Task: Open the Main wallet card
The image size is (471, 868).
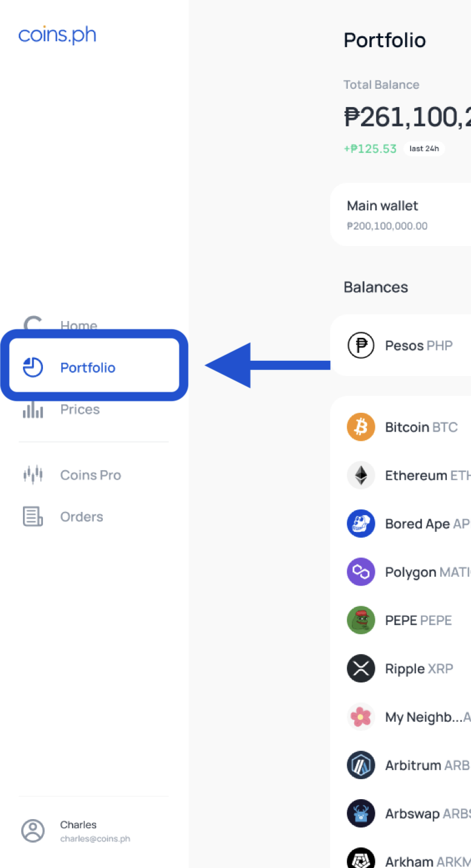Action: (x=401, y=215)
